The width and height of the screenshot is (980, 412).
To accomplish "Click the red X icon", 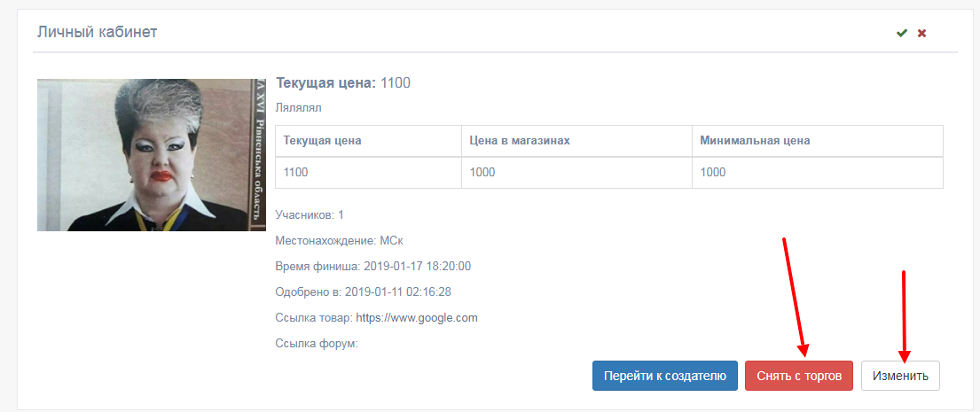I will click(x=921, y=33).
